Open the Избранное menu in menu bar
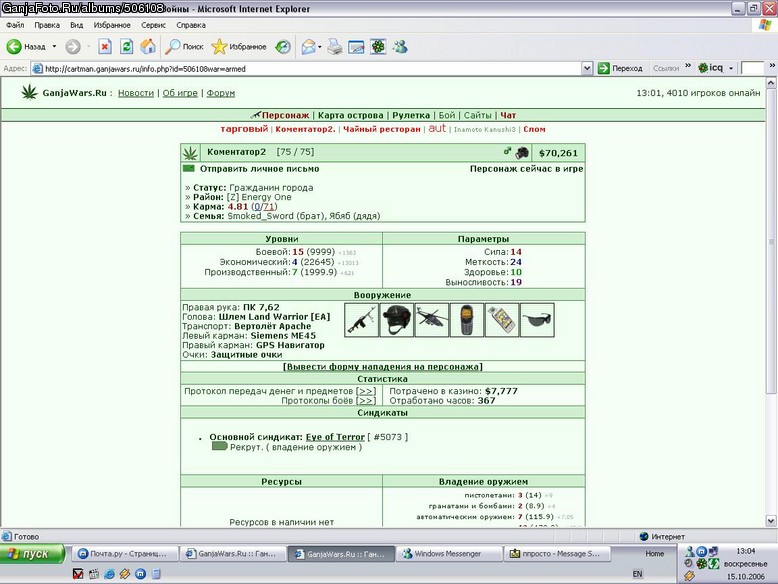This screenshot has width=778, height=584. coord(112,25)
